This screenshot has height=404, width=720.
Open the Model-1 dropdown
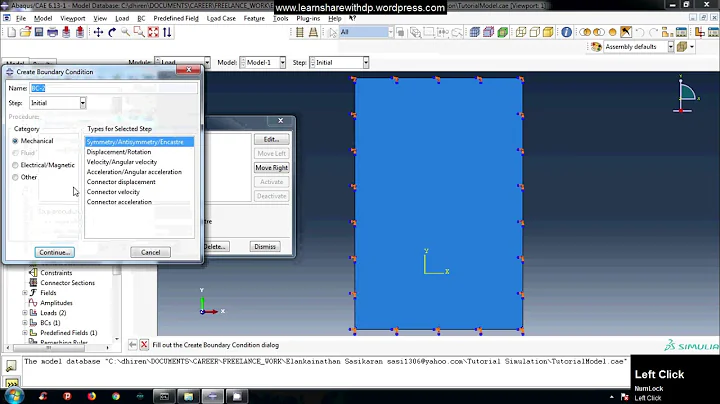(x=282, y=62)
